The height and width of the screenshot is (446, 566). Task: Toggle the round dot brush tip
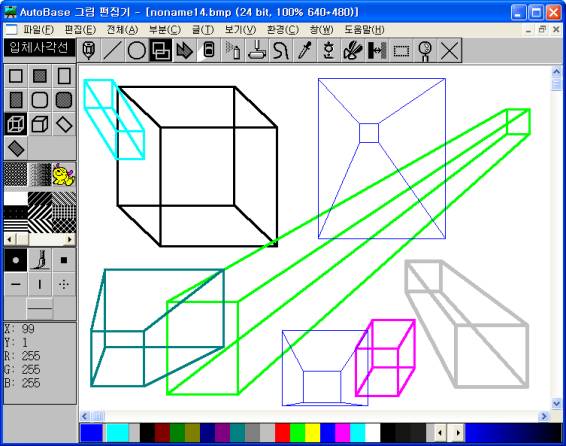pos(16,260)
